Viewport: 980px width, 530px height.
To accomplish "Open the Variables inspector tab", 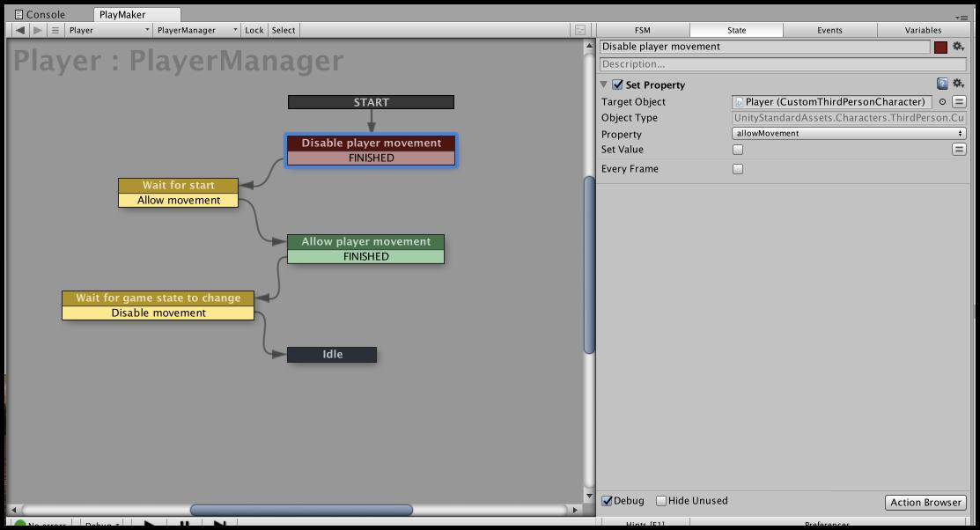I will pyautogui.click(x=923, y=30).
